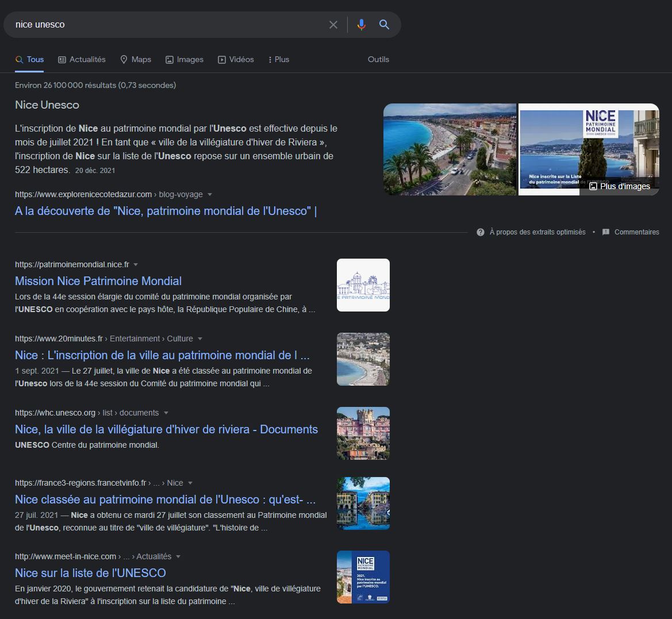672x619 pixels.
Task: Click the question mark icon about featured snippets
Action: coord(481,232)
